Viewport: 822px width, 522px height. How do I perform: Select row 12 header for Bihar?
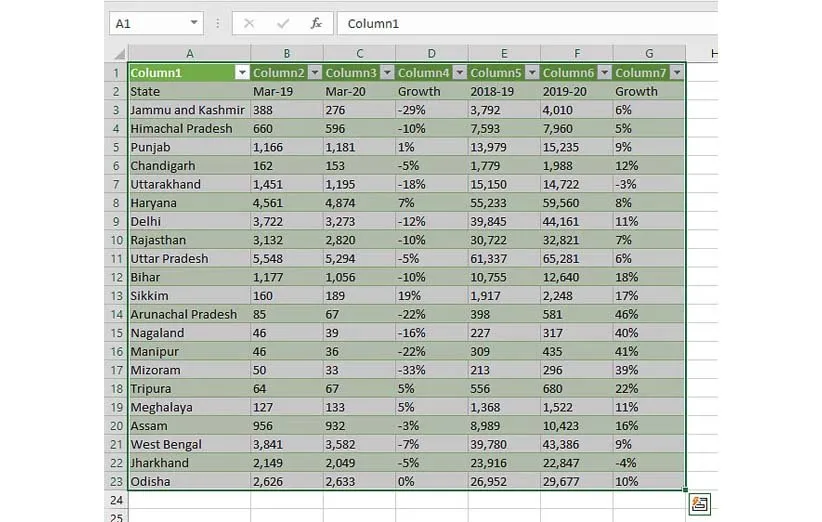(116, 277)
